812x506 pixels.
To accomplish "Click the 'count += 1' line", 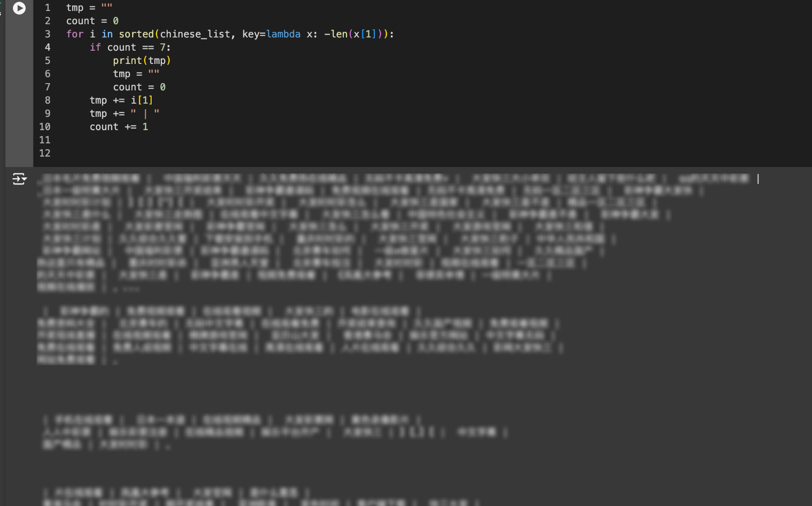I will tap(119, 127).
